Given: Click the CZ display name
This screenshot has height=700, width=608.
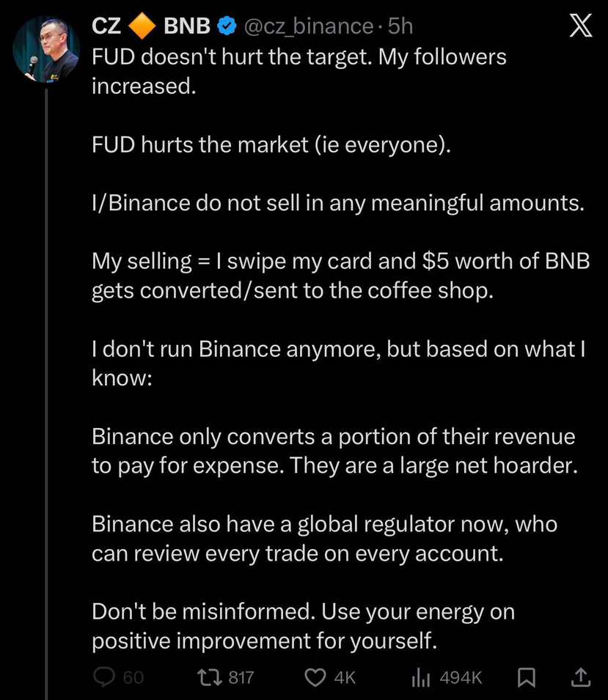Looking at the screenshot, I should (106, 26).
